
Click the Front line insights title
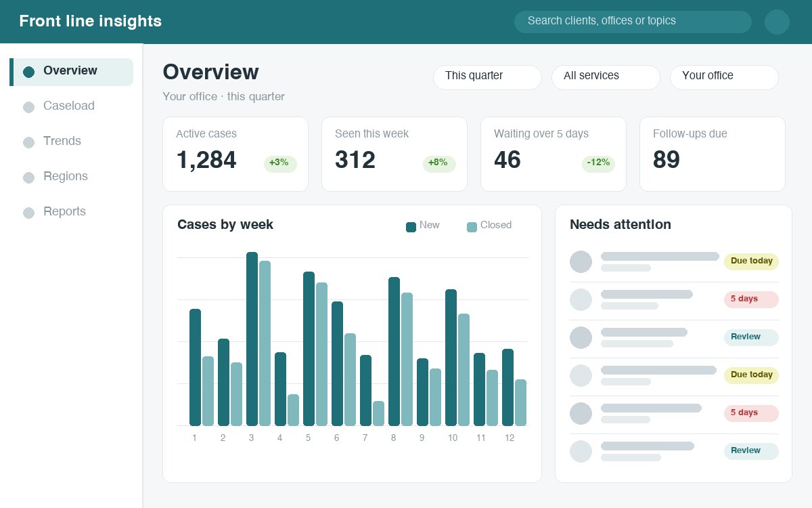coord(91,21)
